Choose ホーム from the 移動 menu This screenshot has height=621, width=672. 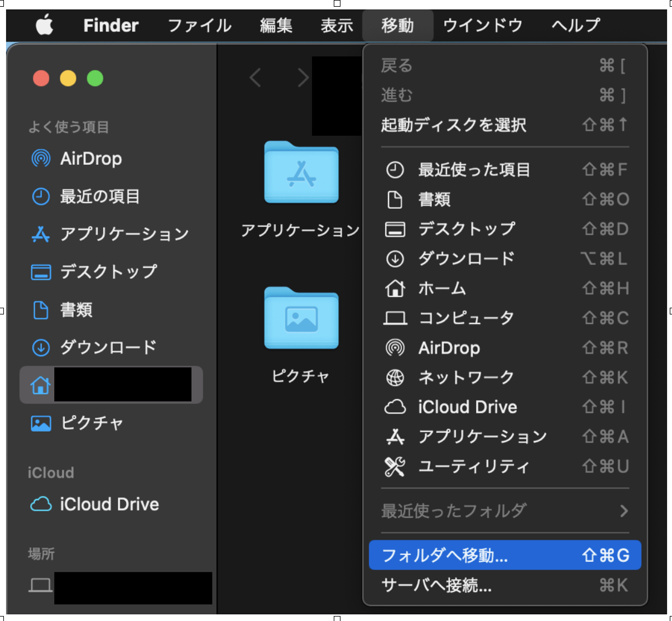tap(505, 288)
